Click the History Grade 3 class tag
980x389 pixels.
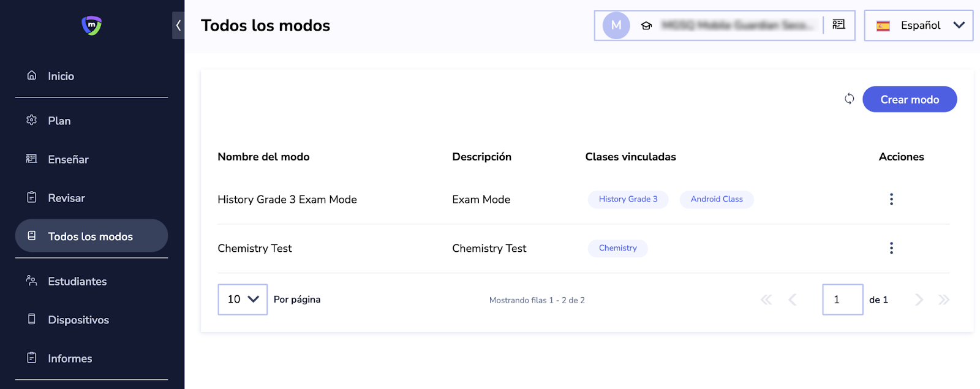pyautogui.click(x=628, y=199)
